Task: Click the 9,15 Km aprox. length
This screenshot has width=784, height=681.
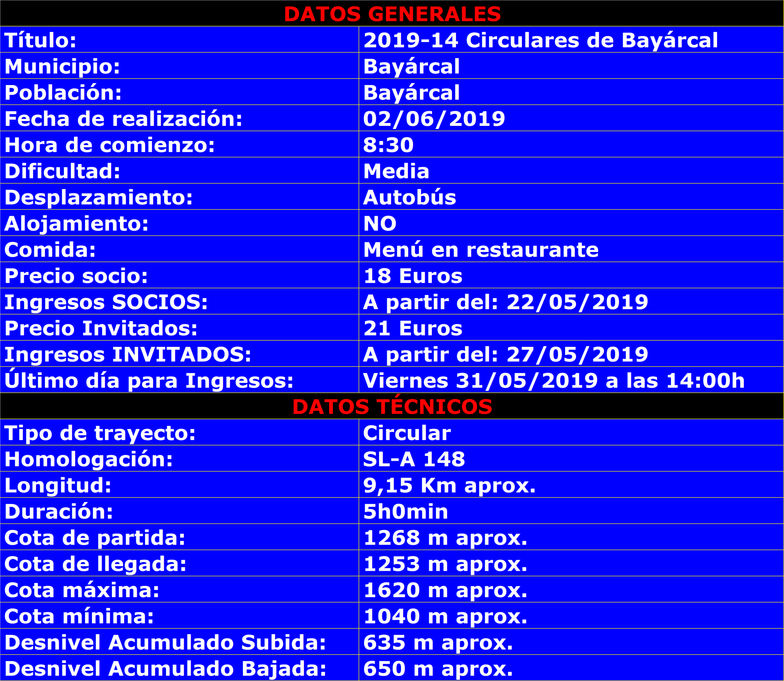Action: [x=449, y=485]
